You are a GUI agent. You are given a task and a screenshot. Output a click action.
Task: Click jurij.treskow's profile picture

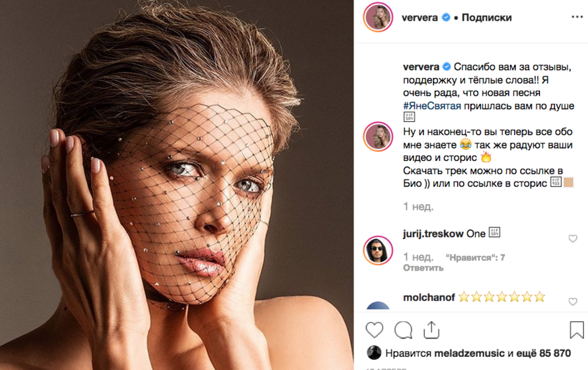tap(378, 250)
